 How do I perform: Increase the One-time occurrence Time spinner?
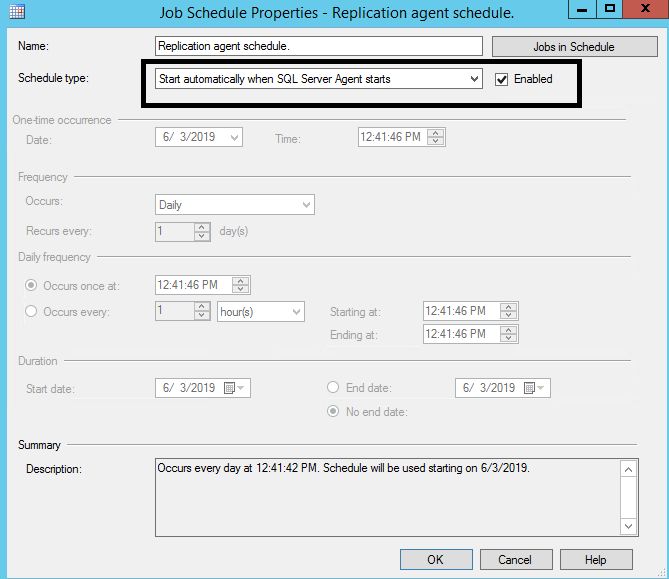click(x=436, y=133)
